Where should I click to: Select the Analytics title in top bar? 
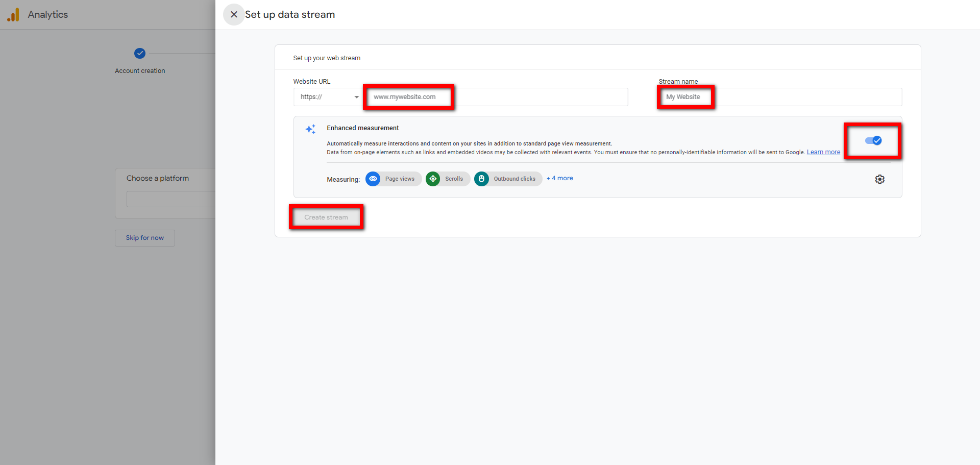coord(47,14)
